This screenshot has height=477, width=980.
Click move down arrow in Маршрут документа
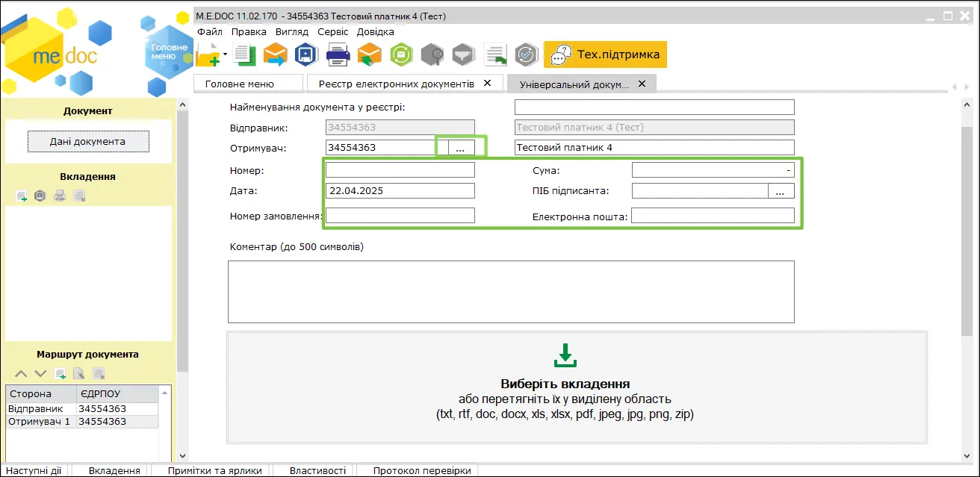(40, 373)
